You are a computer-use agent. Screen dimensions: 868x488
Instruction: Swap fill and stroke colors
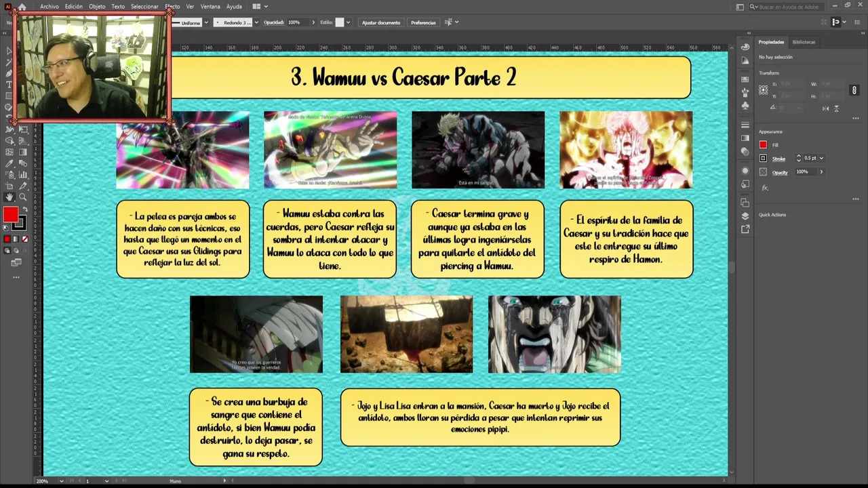tap(25, 208)
